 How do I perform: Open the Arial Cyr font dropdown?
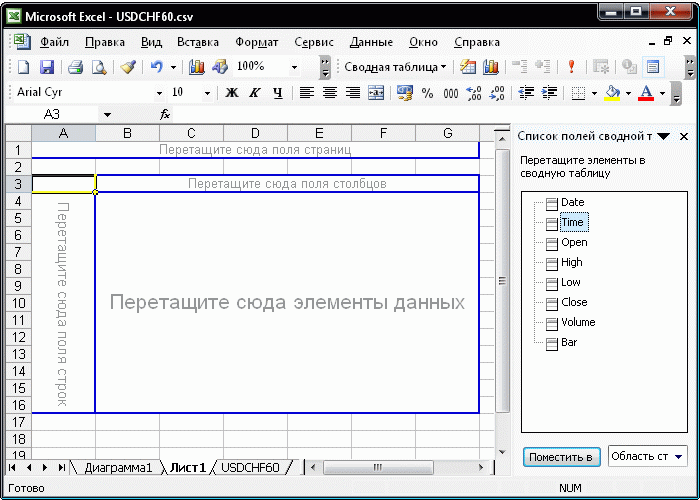(x=159, y=93)
